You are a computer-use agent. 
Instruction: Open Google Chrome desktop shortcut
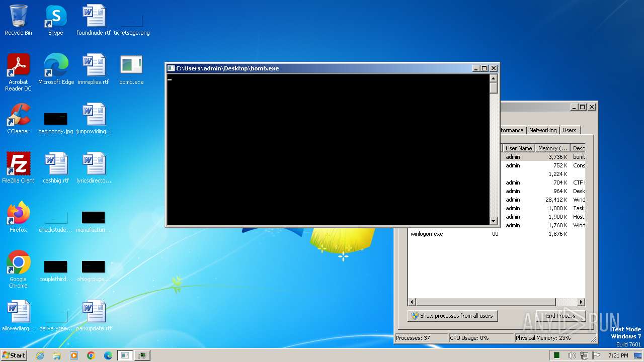18,269
